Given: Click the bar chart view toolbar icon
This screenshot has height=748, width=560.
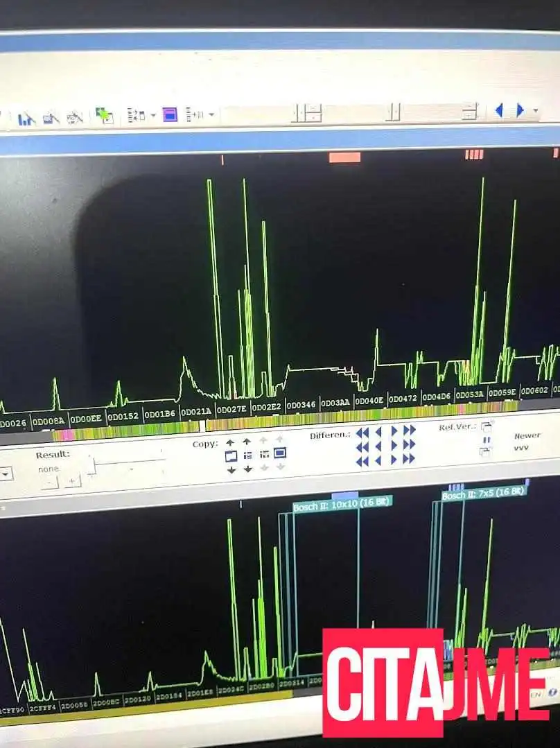Looking at the screenshot, I should [x=27, y=119].
